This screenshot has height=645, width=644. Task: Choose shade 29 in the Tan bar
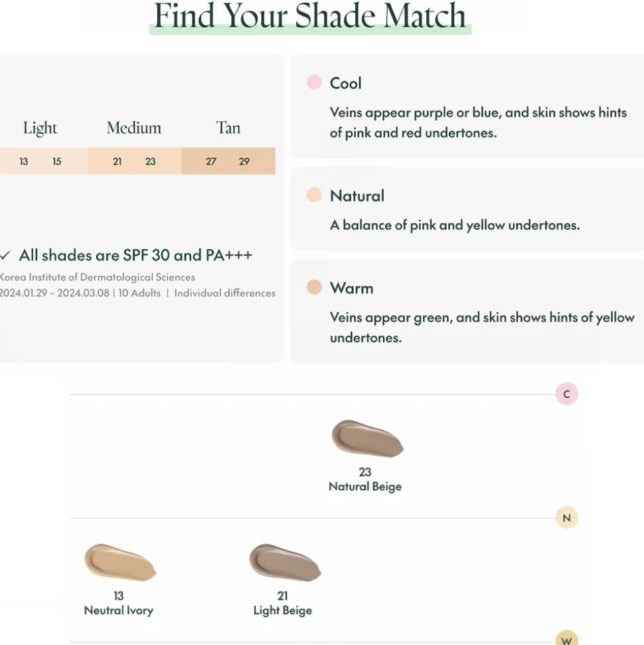[244, 161]
